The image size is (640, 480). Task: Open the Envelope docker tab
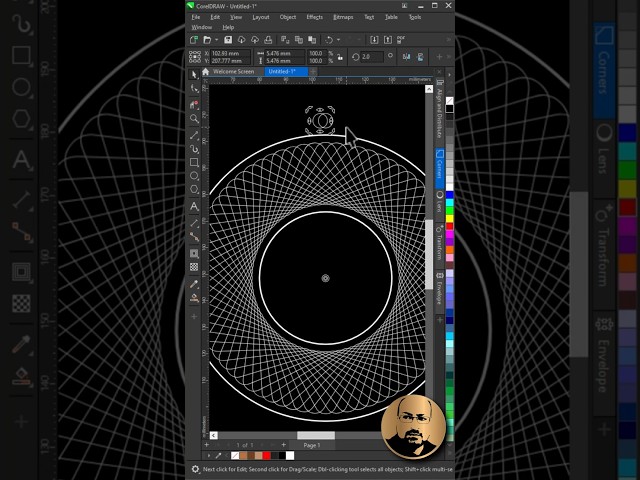tap(440, 289)
